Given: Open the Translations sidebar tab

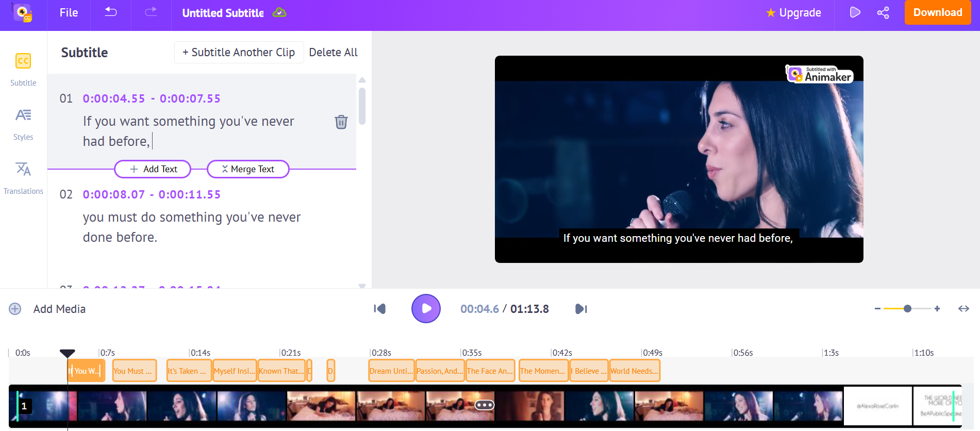Looking at the screenshot, I should pos(23,178).
